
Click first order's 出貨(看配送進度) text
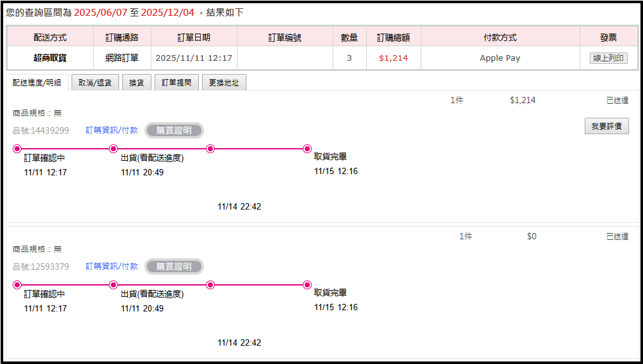tap(152, 158)
